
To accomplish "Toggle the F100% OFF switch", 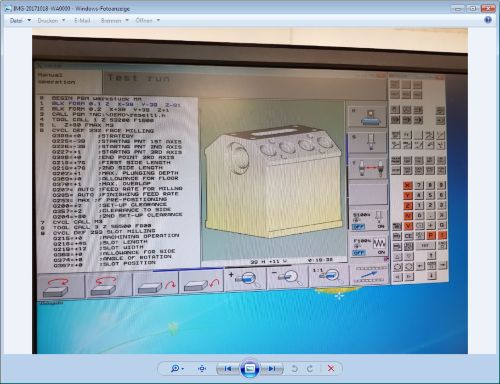I will tap(359, 253).
